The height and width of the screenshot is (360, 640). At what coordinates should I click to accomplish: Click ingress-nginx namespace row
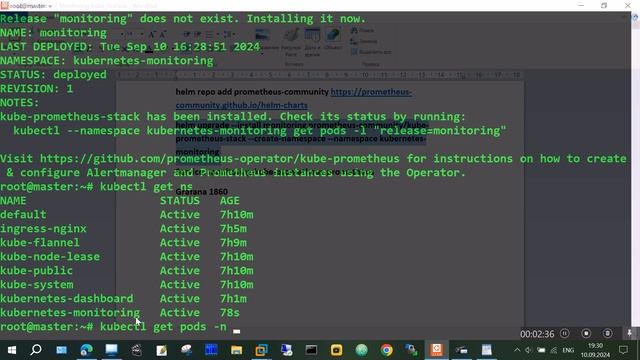click(x=123, y=229)
